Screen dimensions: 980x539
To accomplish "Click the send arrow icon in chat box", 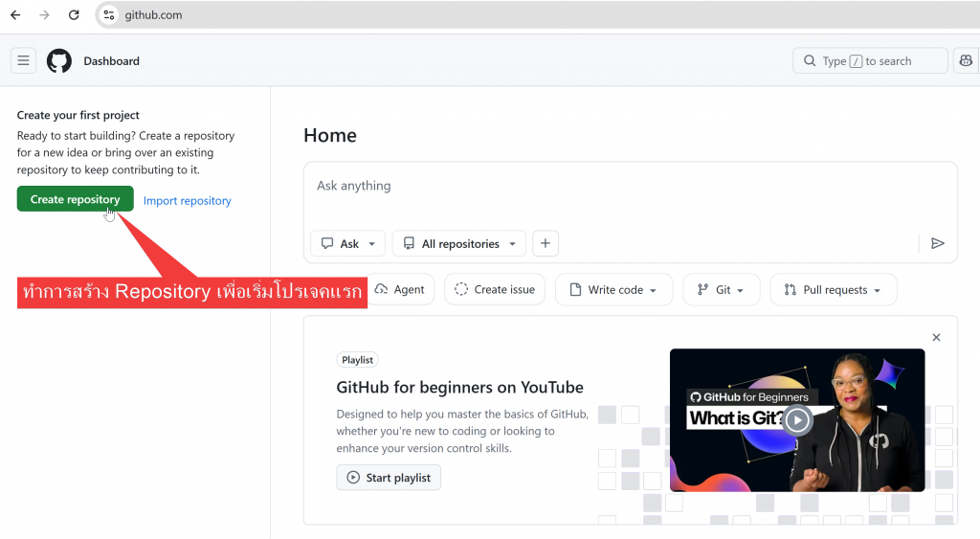I will pos(937,244).
